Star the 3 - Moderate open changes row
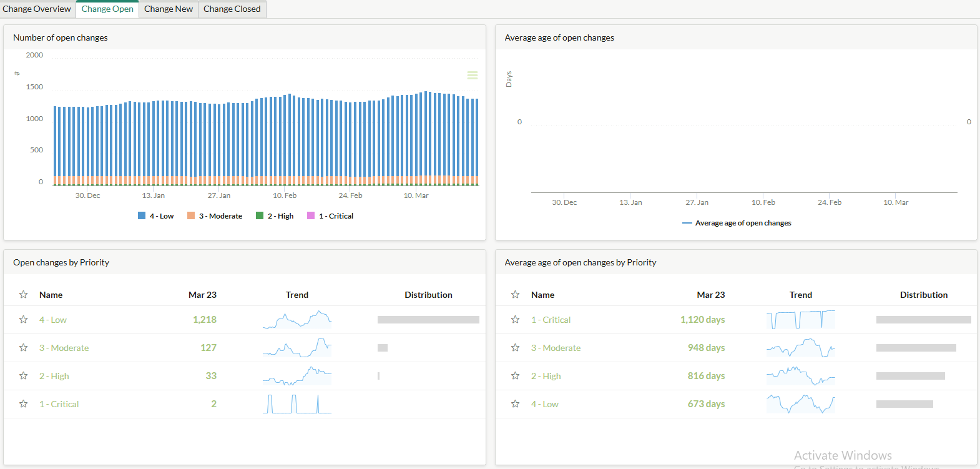The height and width of the screenshot is (469, 980). 24,348
